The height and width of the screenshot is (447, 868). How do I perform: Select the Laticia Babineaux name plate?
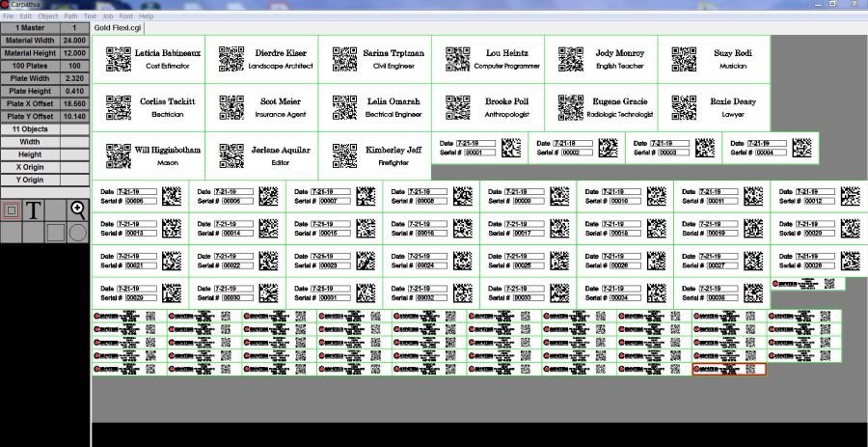149,59
